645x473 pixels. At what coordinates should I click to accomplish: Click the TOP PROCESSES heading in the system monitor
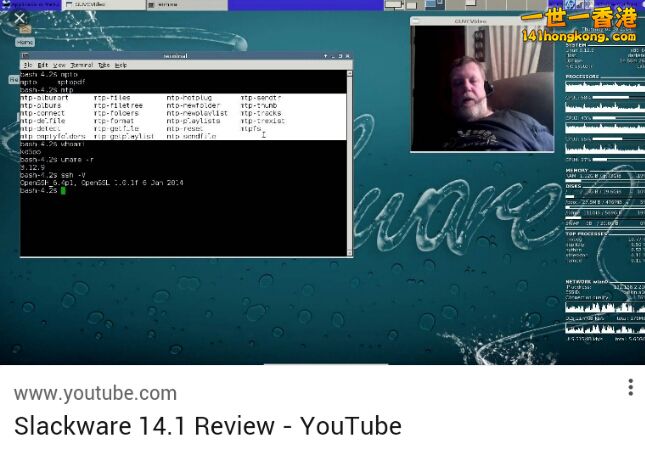coord(586,234)
